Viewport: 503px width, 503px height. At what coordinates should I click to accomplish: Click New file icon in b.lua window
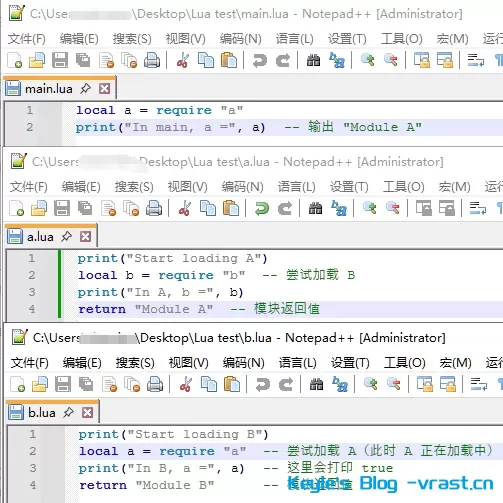[18, 385]
